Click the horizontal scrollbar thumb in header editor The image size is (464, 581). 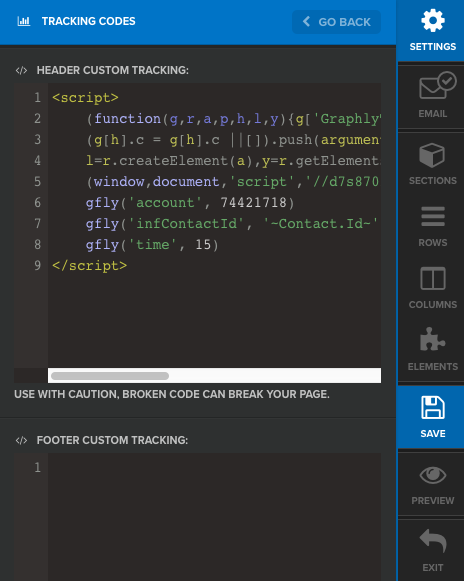[x=110, y=376]
